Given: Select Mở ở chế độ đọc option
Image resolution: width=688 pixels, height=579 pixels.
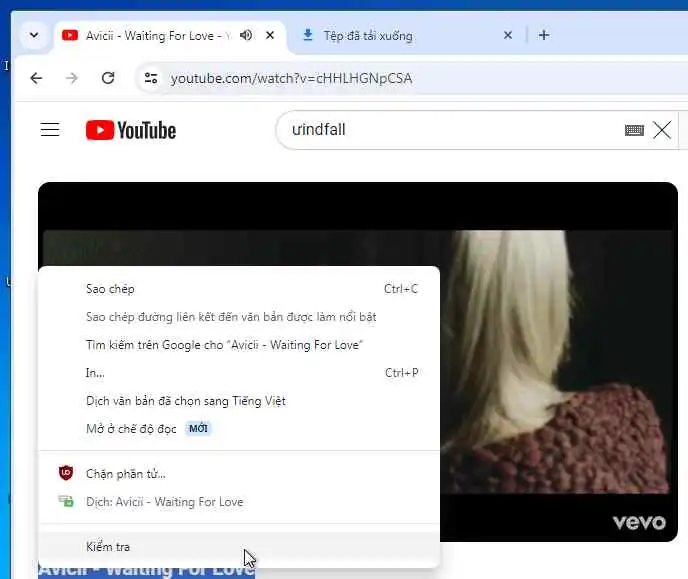Looking at the screenshot, I should (239, 429).
